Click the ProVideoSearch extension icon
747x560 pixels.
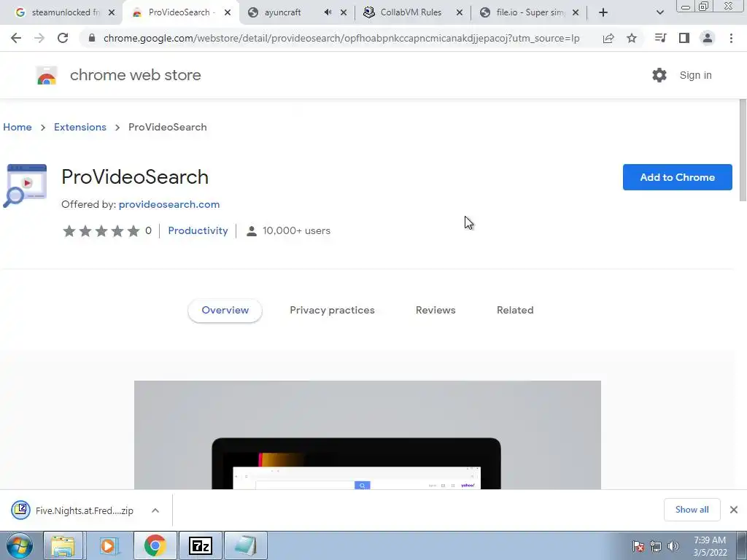click(26, 186)
